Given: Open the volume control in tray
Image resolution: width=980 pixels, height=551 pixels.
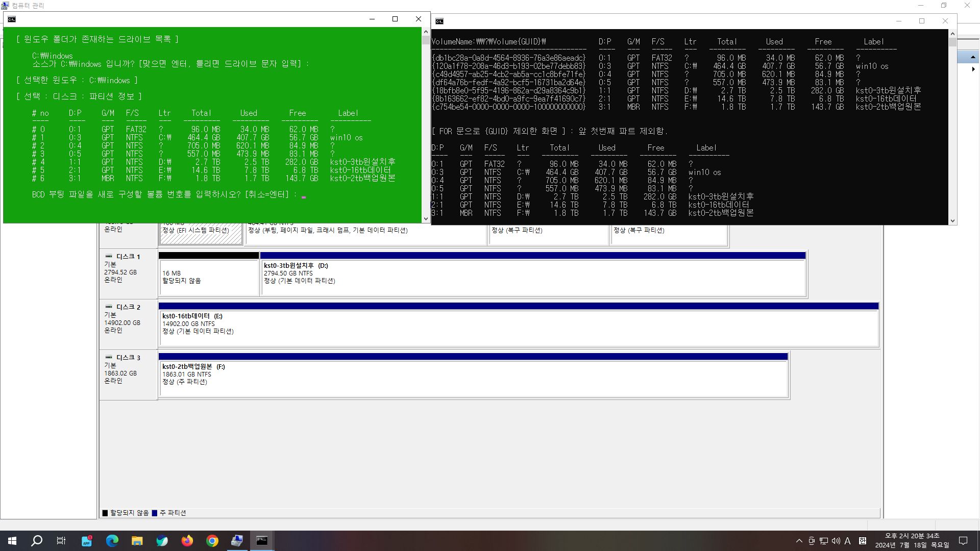Looking at the screenshot, I should [x=836, y=541].
